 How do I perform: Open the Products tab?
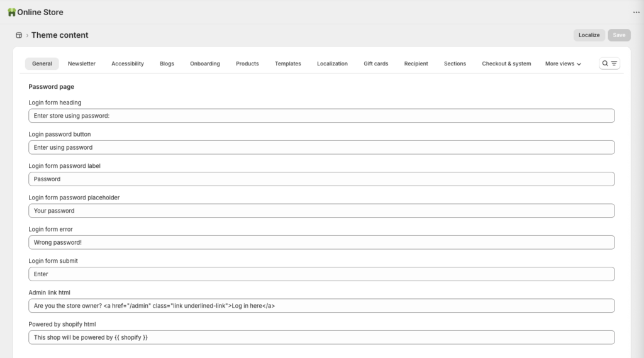coord(247,64)
